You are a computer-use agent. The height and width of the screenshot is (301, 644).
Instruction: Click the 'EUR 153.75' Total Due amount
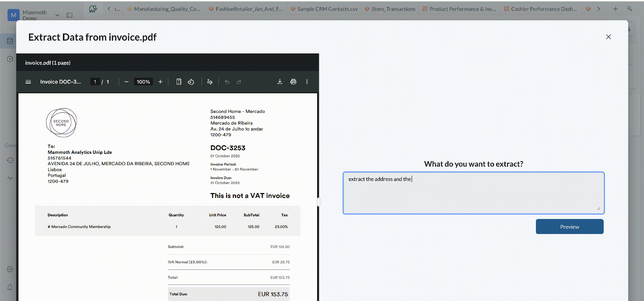[273, 294]
